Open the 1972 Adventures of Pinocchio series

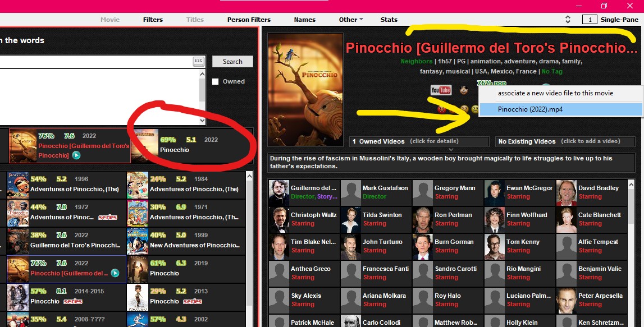tap(66, 213)
